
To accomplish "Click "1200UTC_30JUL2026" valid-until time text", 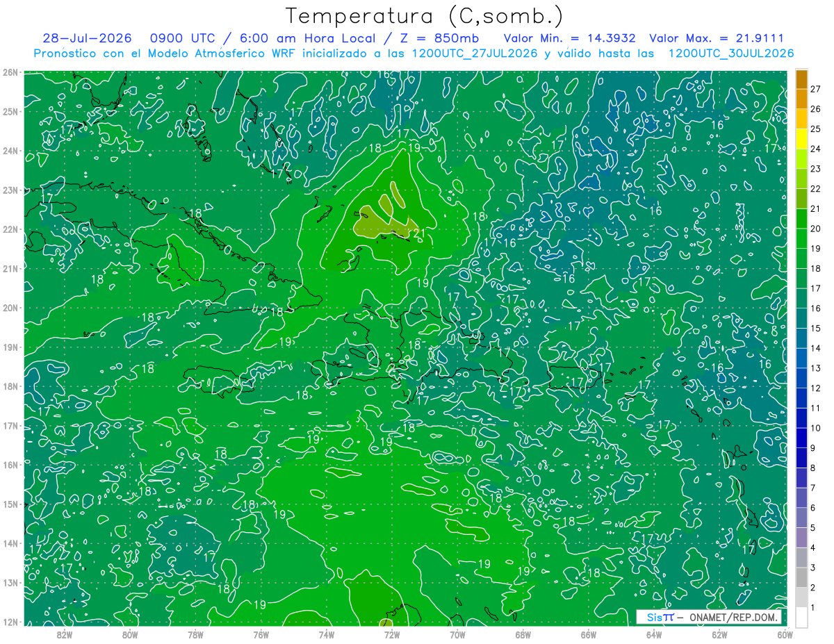I will (x=730, y=53).
